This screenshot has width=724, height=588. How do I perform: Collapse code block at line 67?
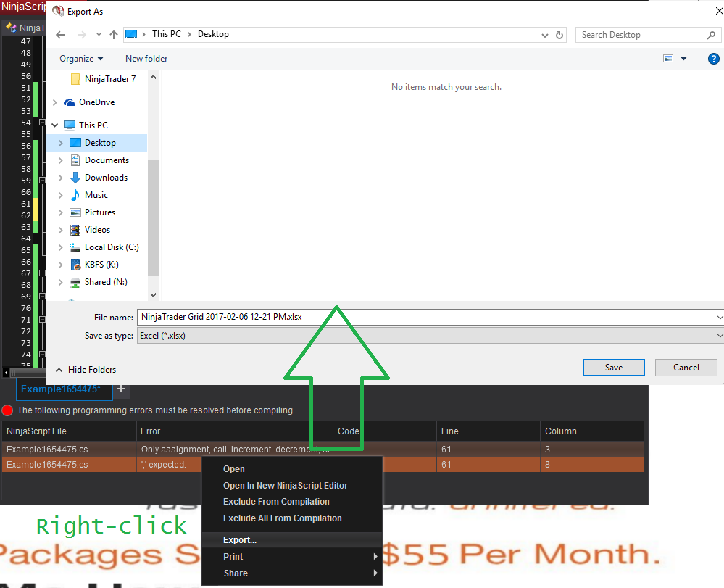coord(42,273)
